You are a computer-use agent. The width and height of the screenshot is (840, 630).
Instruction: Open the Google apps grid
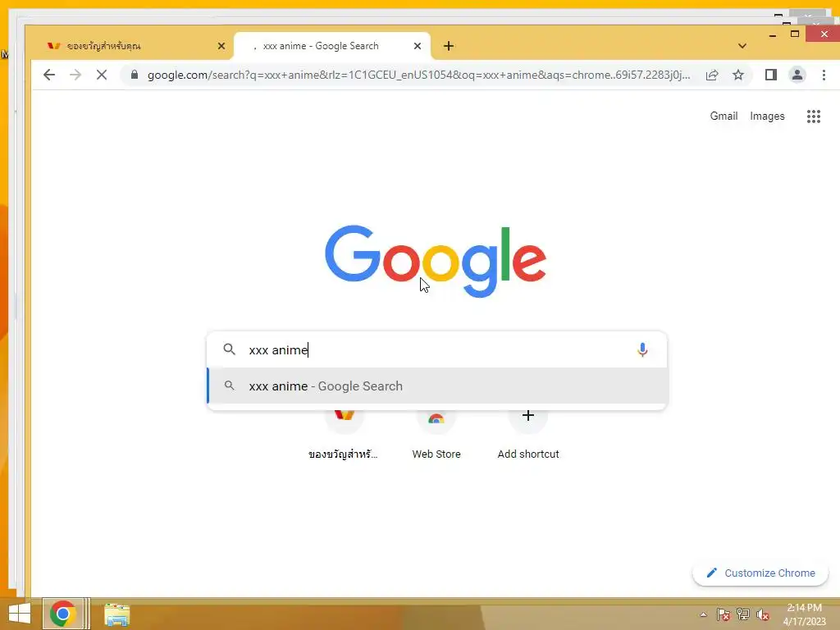coord(814,116)
